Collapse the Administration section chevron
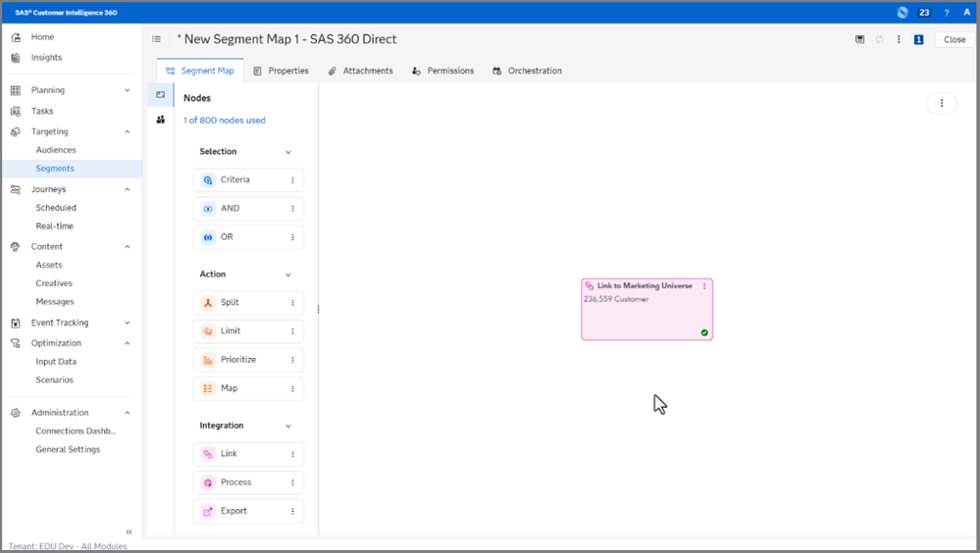The height and width of the screenshot is (553, 980). [x=127, y=413]
